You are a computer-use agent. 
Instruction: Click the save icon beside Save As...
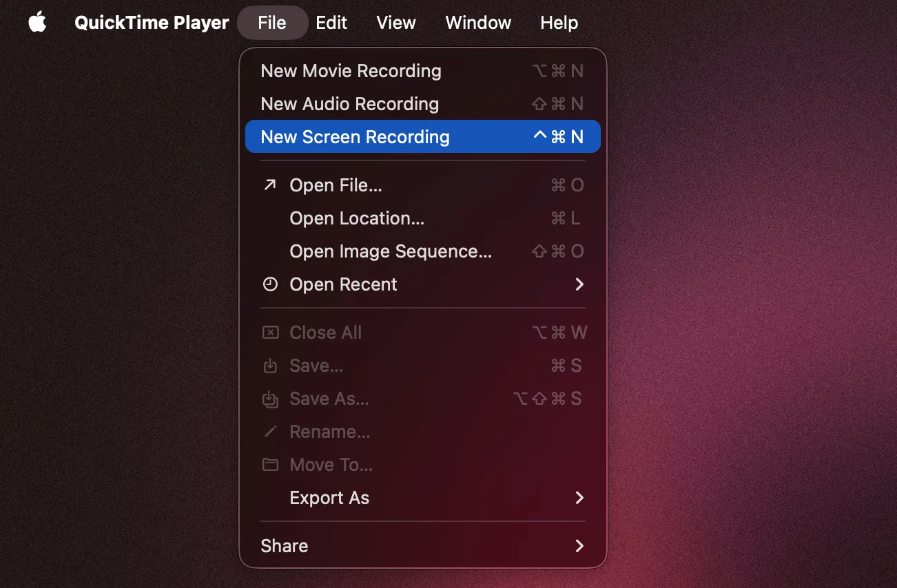coord(269,398)
